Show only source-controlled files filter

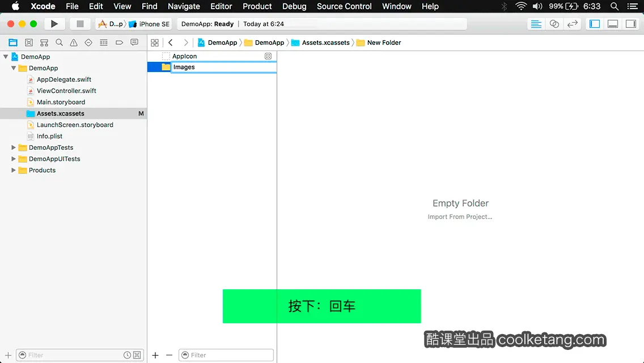137,355
